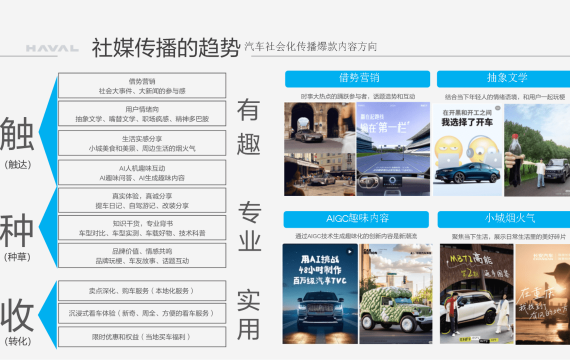
Task: Click the blue triangle beside 种 (种草)
Action: coord(49,227)
